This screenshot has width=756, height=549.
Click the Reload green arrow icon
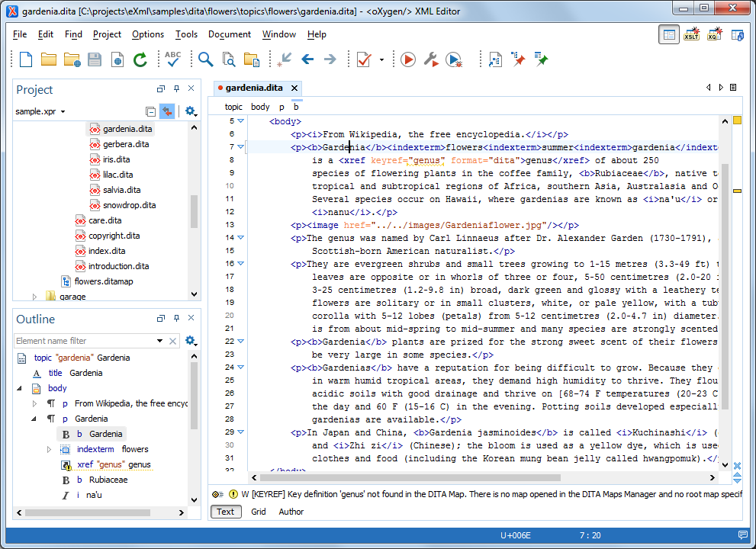[140, 59]
